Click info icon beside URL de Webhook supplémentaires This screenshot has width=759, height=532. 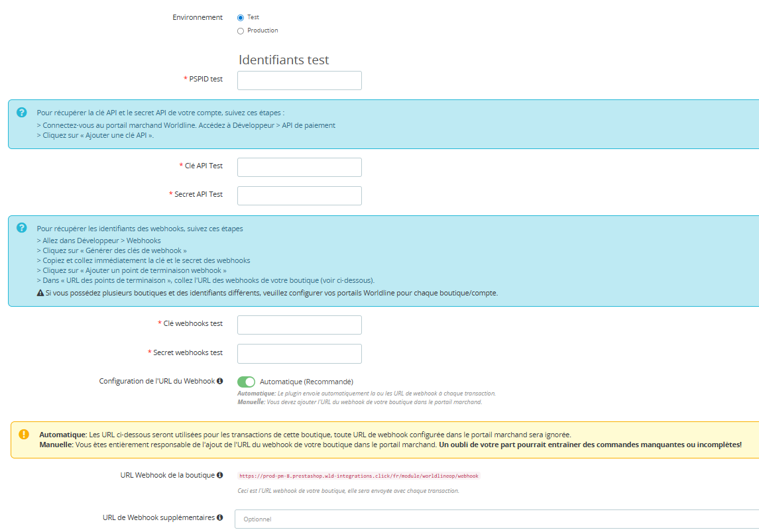(219, 518)
